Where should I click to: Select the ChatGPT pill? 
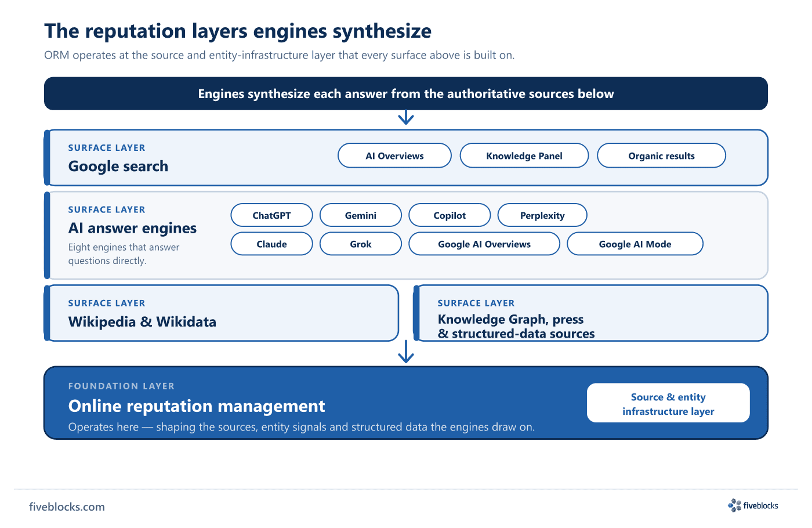271,215
